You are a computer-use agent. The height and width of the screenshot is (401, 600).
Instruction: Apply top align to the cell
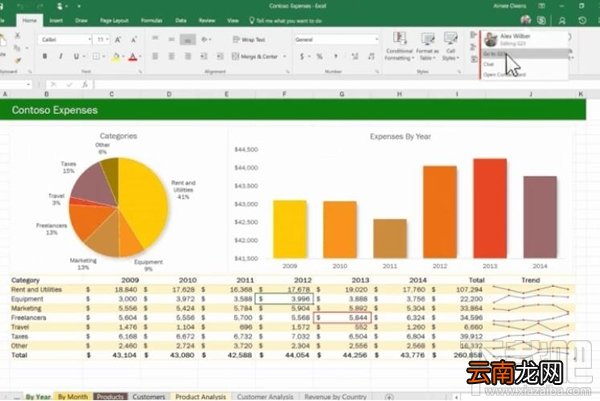click(x=155, y=39)
